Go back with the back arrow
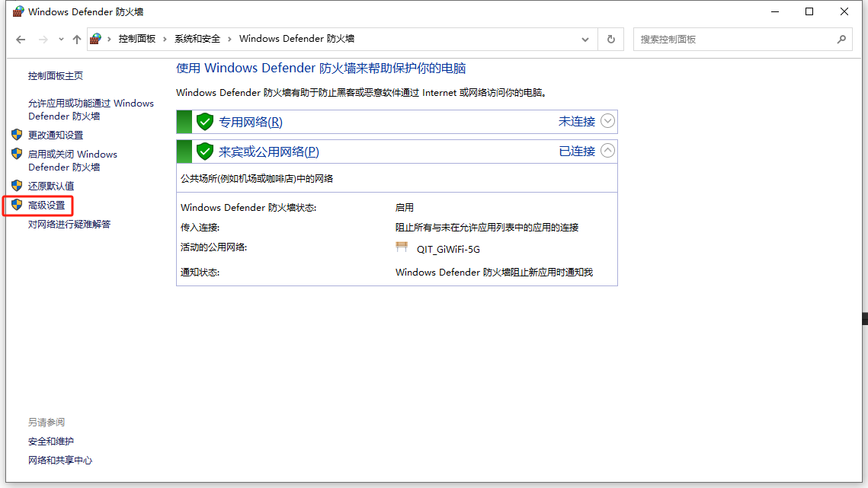This screenshot has width=868, height=488. coord(21,40)
